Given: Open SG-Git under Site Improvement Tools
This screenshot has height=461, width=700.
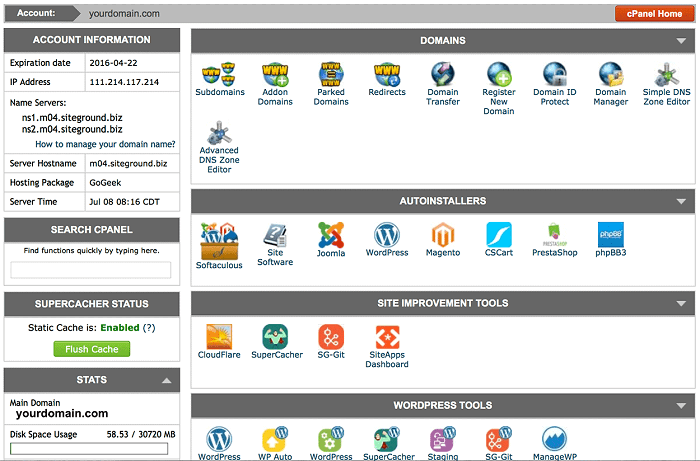Looking at the screenshot, I should point(331,342).
